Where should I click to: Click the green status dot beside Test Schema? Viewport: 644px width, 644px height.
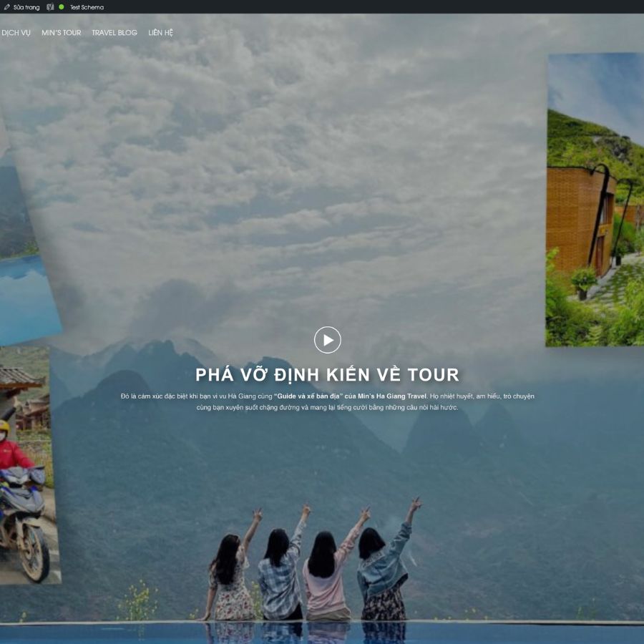click(61, 6)
